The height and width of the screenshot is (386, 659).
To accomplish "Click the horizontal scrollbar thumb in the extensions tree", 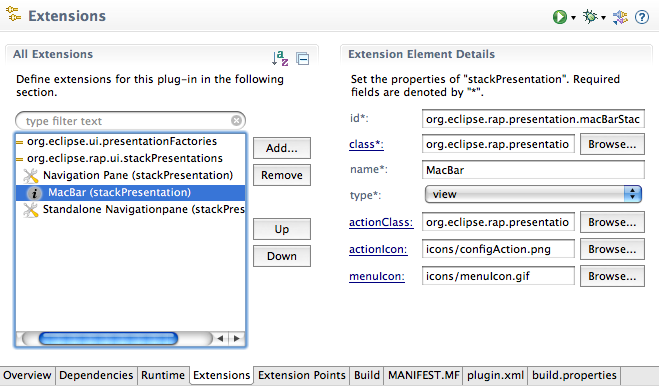I will point(108,338).
